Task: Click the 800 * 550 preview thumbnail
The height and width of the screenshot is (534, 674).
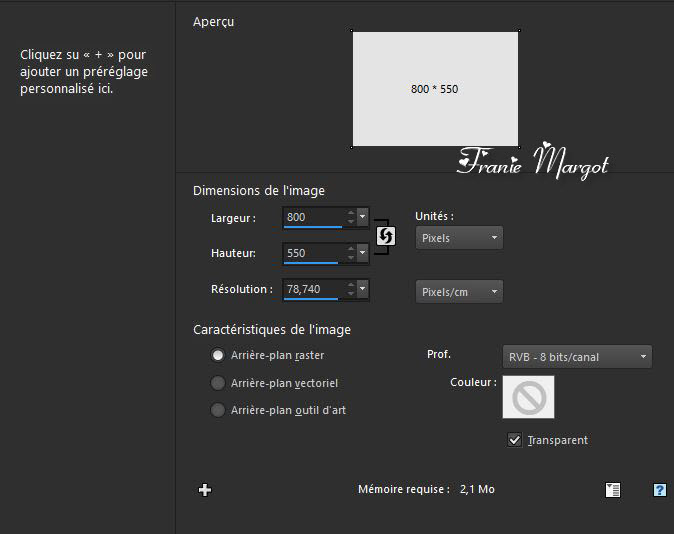Action: click(435, 89)
